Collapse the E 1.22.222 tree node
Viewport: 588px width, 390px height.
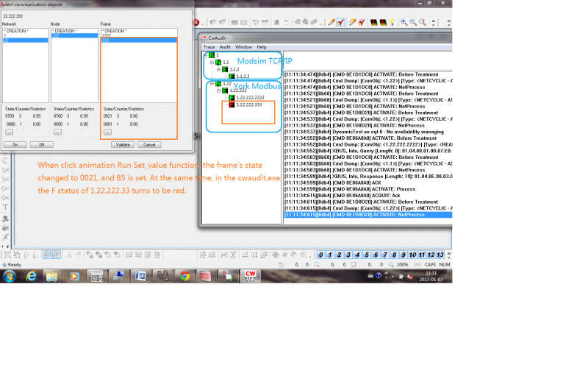tap(218, 91)
